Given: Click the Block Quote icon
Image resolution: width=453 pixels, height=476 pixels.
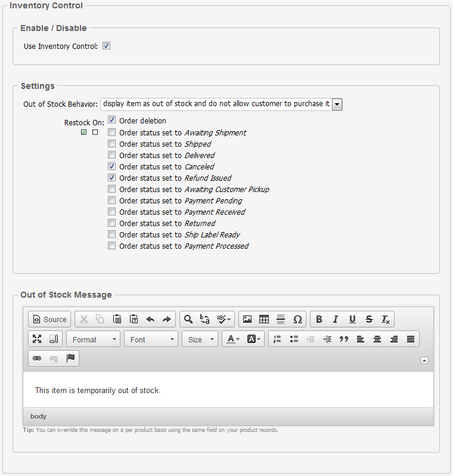Looking at the screenshot, I should 344,339.
